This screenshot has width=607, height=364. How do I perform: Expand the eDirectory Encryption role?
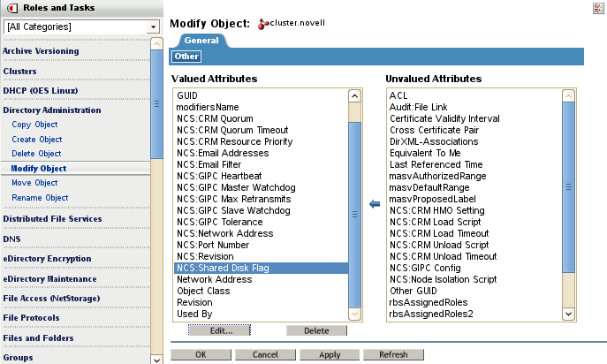coord(47,259)
